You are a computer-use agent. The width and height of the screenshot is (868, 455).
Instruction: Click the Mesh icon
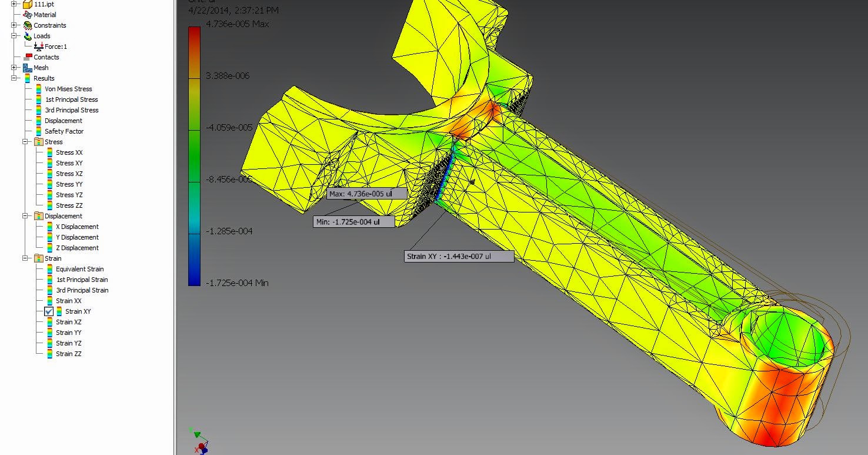(28, 68)
